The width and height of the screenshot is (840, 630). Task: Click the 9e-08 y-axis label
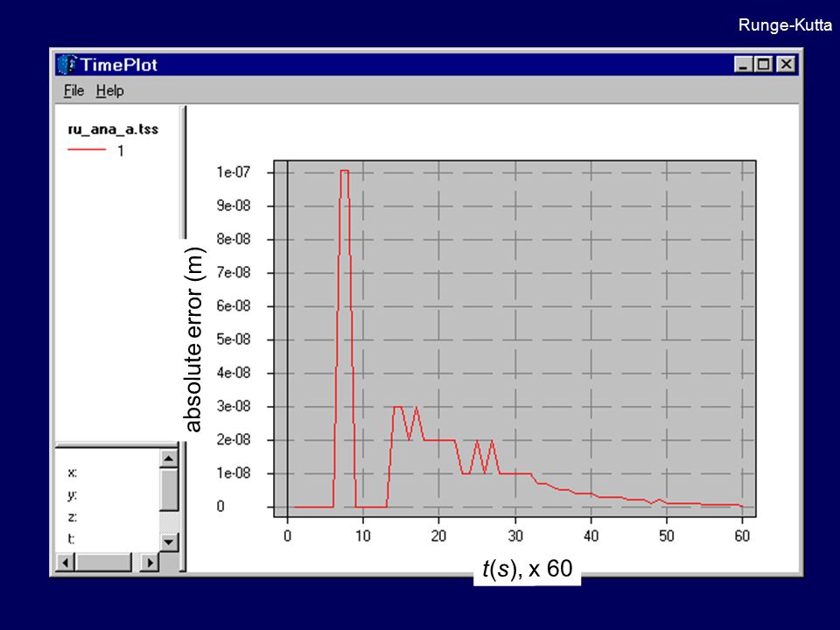coord(233,206)
